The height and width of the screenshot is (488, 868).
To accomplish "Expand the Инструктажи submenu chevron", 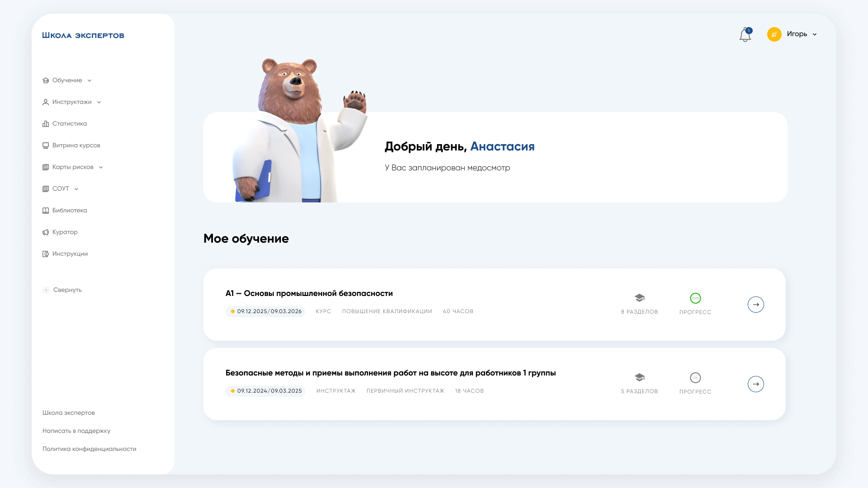I will 99,103.
